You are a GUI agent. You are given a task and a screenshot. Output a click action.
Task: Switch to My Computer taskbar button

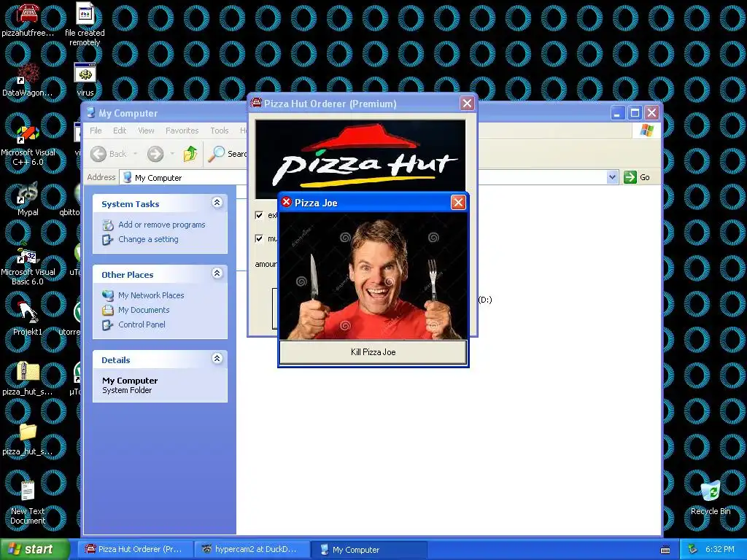coord(368,550)
